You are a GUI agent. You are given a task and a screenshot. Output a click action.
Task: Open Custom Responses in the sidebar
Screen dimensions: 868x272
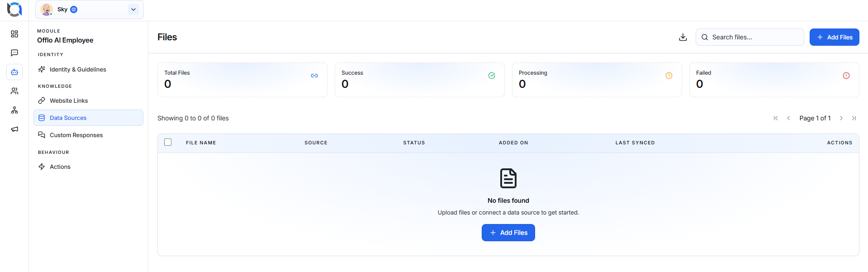click(x=88, y=135)
